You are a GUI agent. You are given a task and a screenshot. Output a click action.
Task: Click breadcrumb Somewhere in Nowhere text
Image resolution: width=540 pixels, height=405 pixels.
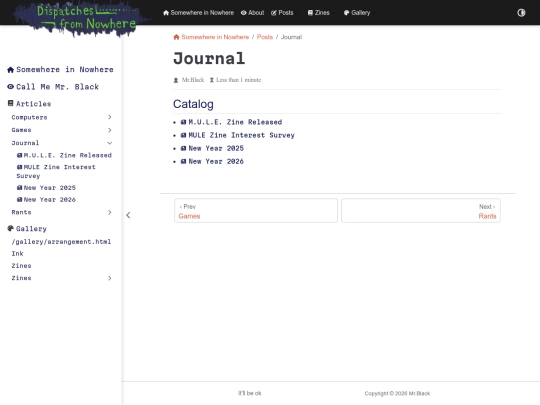click(215, 37)
